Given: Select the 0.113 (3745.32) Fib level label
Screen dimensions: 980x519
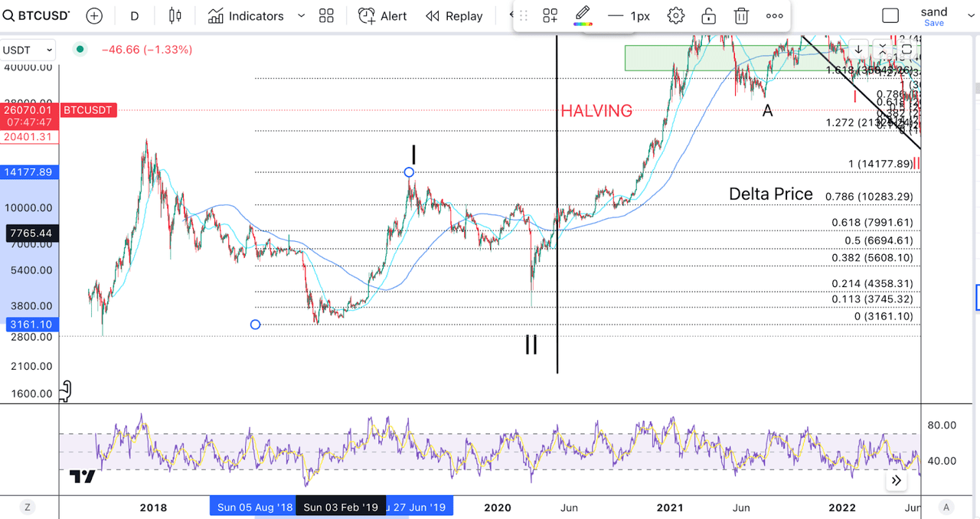Looking at the screenshot, I should tap(872, 299).
